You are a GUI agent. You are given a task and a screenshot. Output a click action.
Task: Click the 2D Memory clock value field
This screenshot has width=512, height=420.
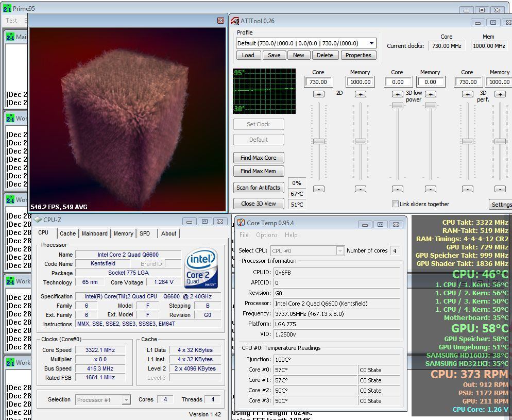pyautogui.click(x=361, y=82)
